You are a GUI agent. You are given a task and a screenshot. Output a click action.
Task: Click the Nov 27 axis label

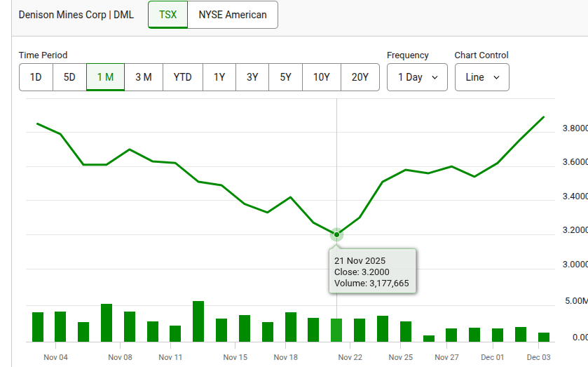446,357
